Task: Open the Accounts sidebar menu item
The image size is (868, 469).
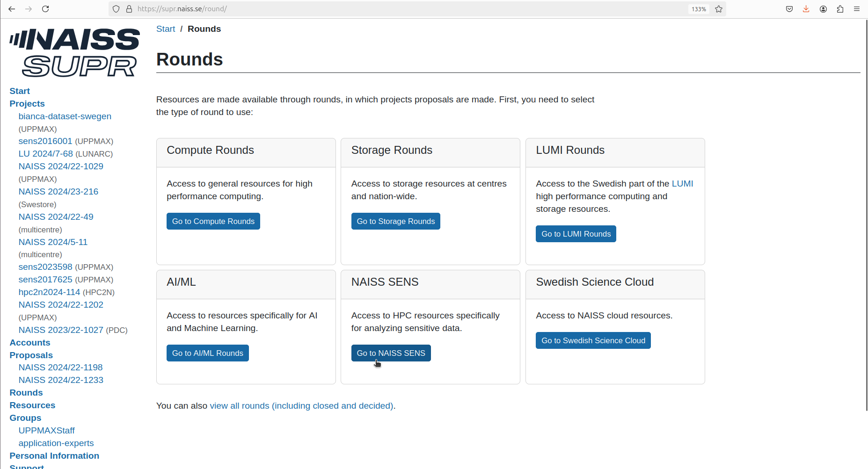Action: (30, 343)
